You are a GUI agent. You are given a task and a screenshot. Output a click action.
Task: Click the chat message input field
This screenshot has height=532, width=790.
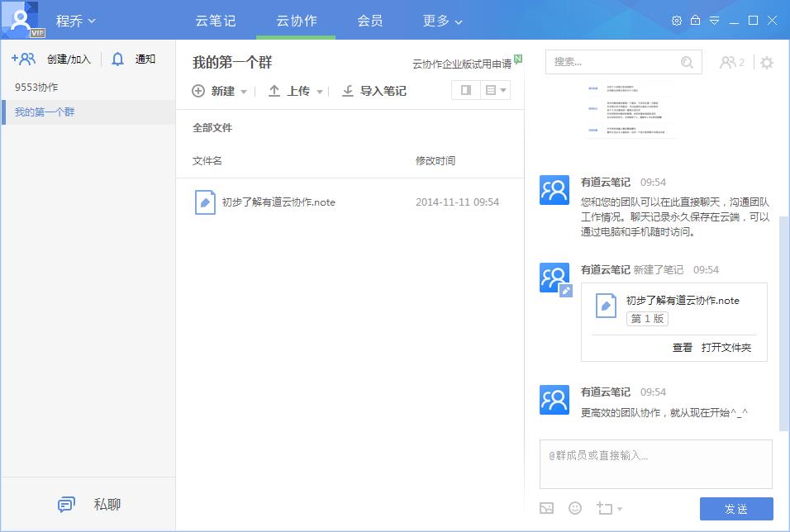point(655,463)
